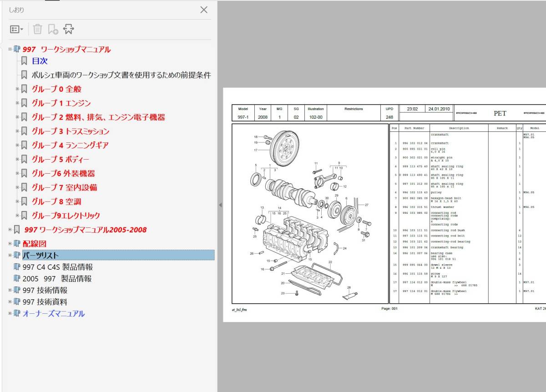Expand the パーツリスト node
The width and height of the screenshot is (546, 392).
[x=10, y=255]
